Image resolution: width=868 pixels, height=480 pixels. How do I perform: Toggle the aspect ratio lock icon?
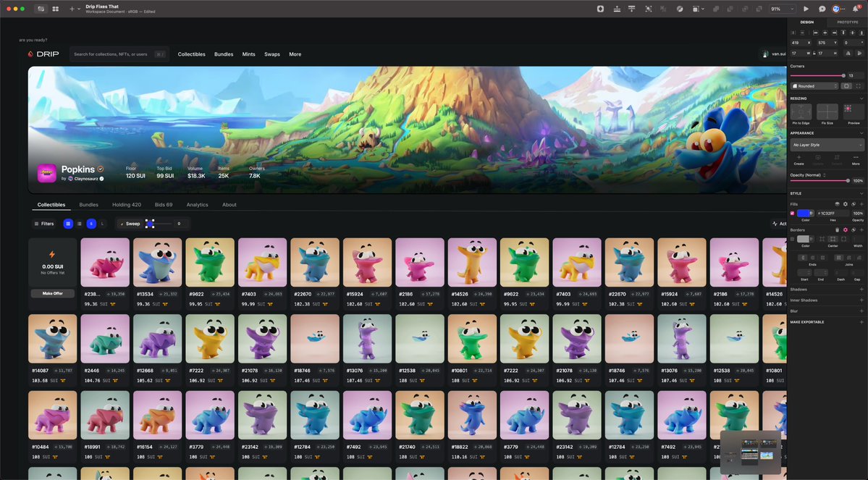814,53
